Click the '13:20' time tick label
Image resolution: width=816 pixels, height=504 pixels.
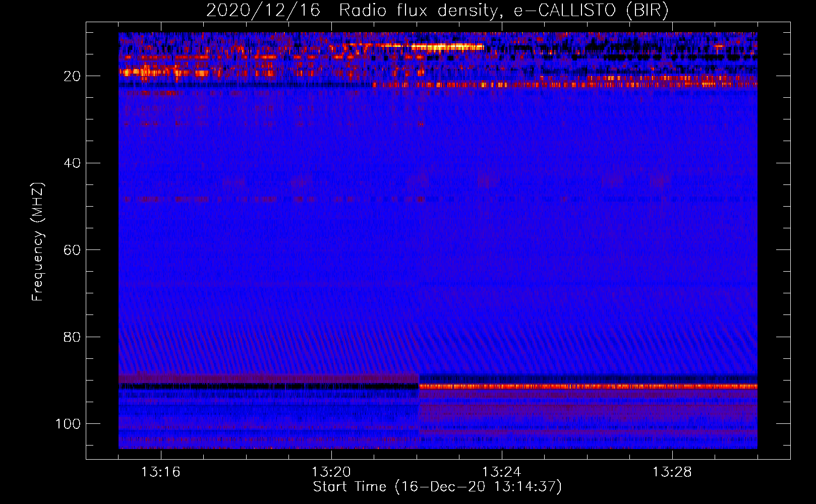tap(331, 472)
